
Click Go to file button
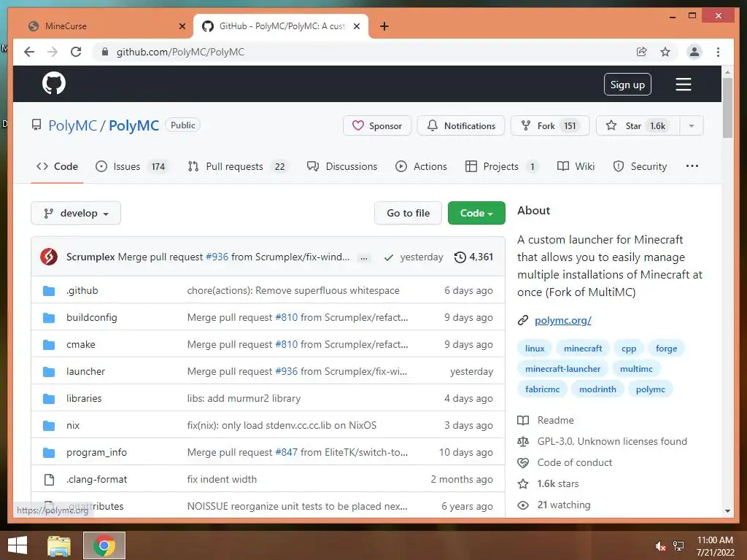[409, 214]
